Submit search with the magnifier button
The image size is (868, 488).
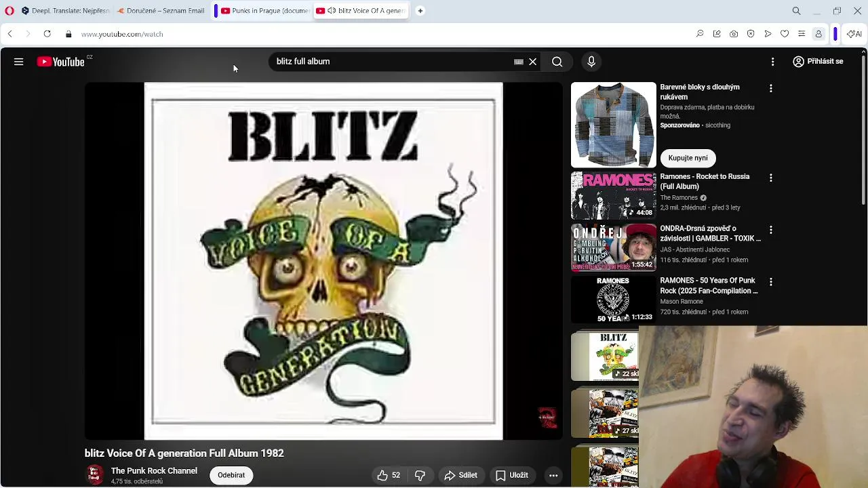[557, 62]
